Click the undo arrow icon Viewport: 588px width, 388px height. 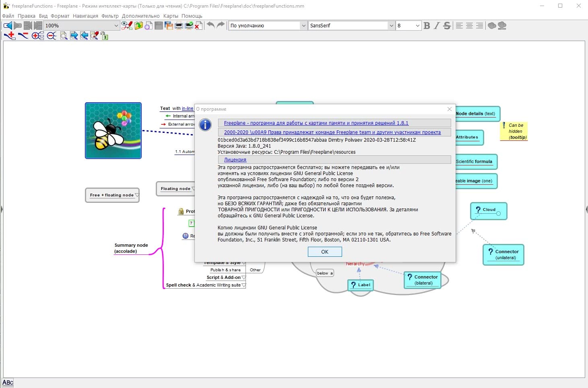pyautogui.click(x=210, y=25)
